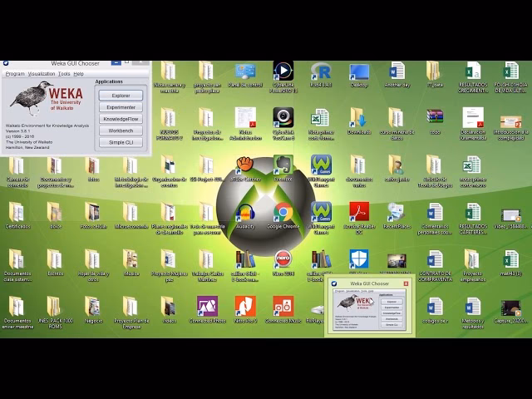Select the Musica folder icon

coord(131,263)
